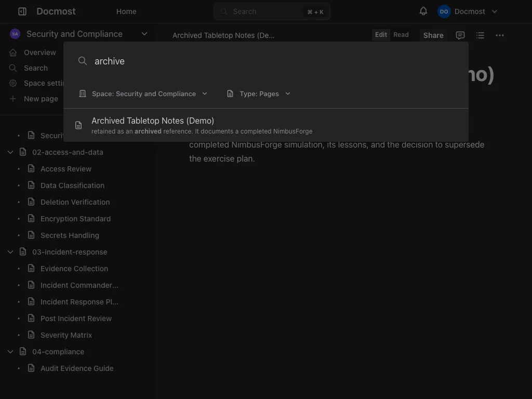This screenshot has width=532, height=399.
Task: Go to Home in the top navigation
Action: click(x=126, y=11)
